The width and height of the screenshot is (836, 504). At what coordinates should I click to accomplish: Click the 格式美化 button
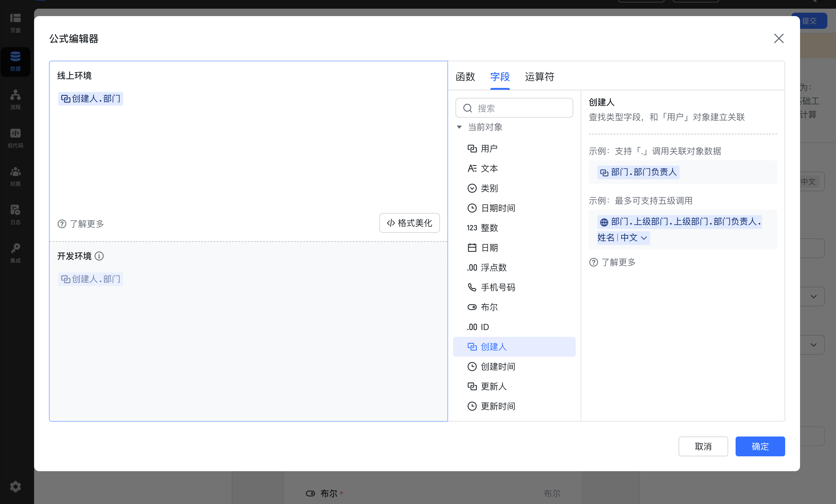coord(410,223)
